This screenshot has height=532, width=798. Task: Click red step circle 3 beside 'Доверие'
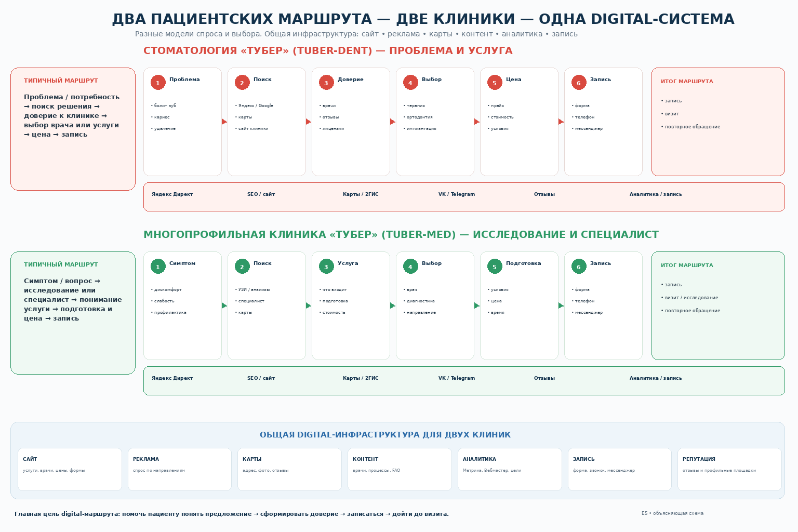pos(326,83)
